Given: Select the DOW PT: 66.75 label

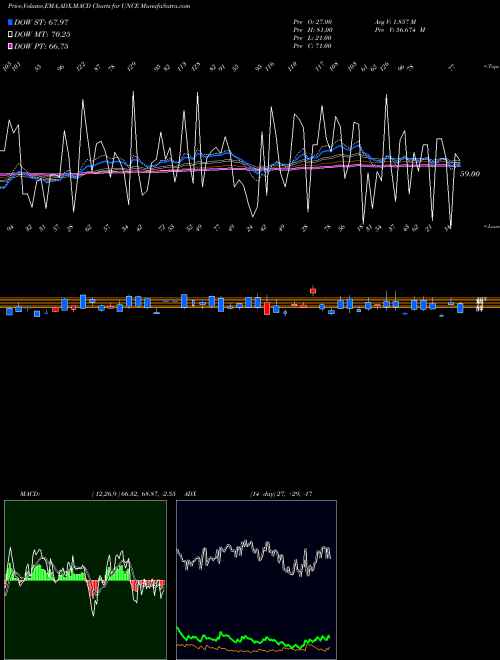Looking at the screenshot, I should [41, 46].
